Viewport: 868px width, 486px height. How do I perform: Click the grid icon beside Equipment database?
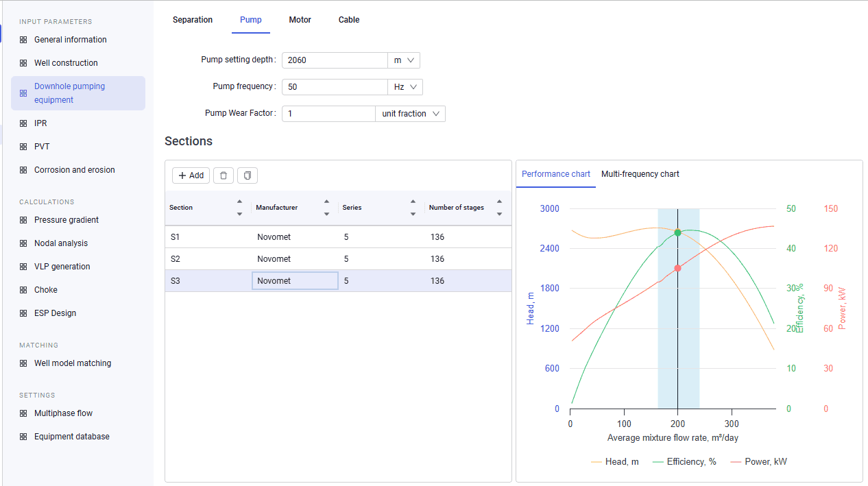click(x=23, y=437)
